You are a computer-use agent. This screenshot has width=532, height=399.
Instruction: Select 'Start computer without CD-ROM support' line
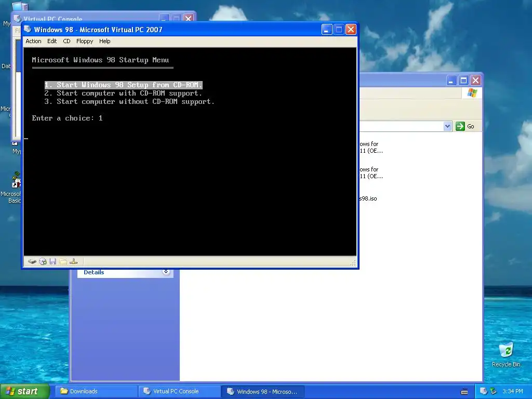tap(129, 101)
